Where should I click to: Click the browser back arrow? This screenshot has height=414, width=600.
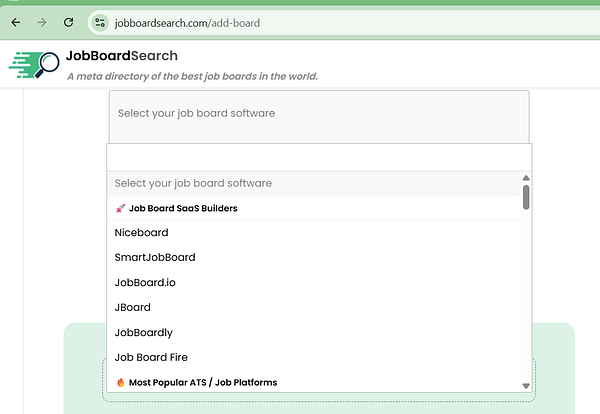16,23
